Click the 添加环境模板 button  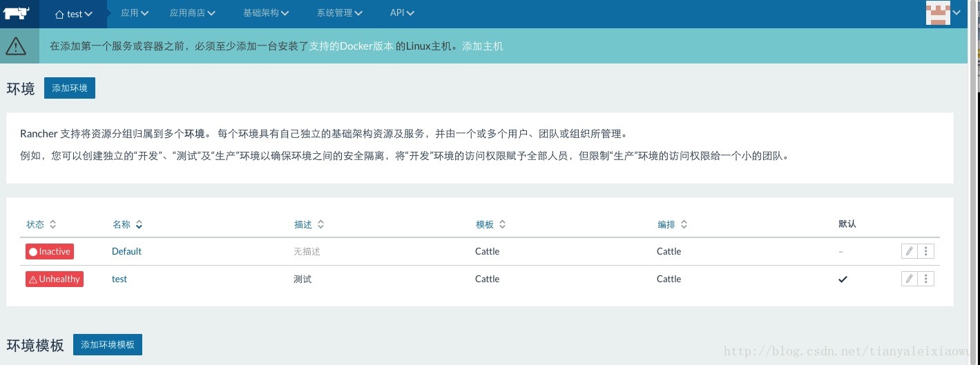(108, 344)
